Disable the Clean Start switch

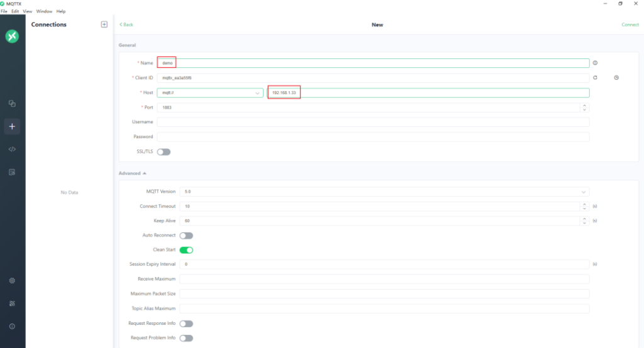[x=186, y=250]
